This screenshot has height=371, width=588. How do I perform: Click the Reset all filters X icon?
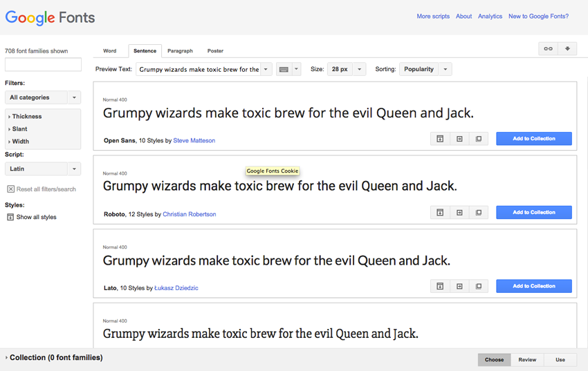pyautogui.click(x=11, y=189)
